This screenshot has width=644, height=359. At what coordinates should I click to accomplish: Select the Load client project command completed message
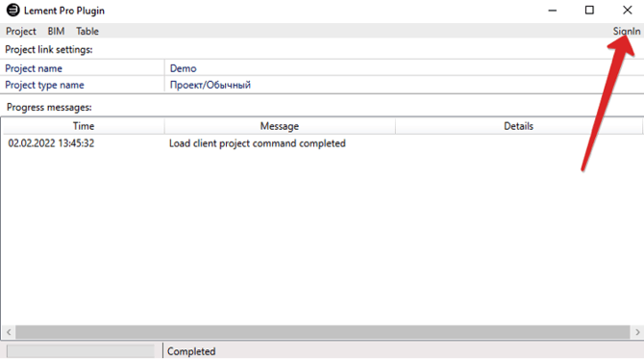pos(257,143)
